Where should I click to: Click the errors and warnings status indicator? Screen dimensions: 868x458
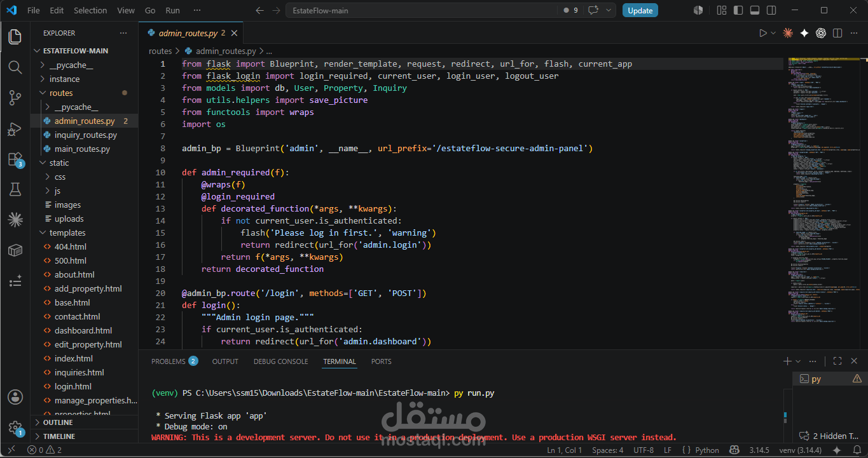45,450
